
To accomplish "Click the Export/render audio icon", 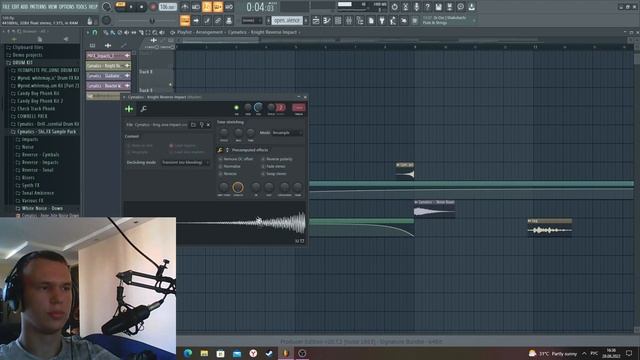I will [449, 7].
